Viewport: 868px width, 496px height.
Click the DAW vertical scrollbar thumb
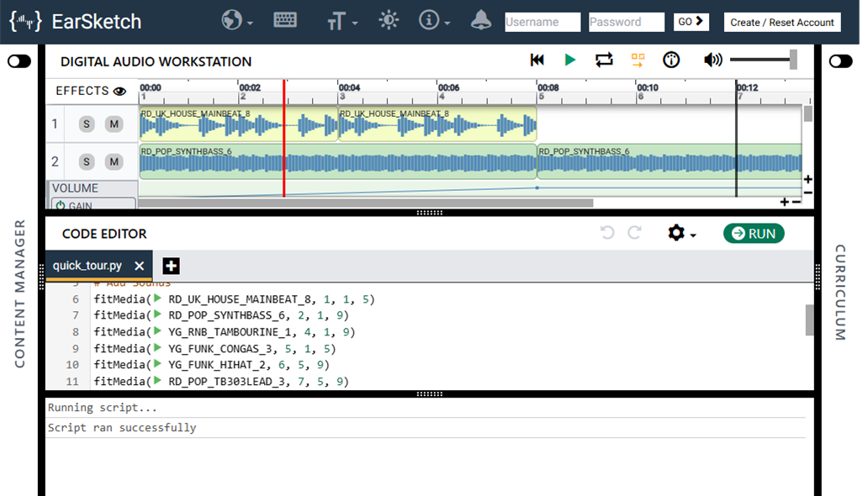pyautogui.click(x=808, y=114)
